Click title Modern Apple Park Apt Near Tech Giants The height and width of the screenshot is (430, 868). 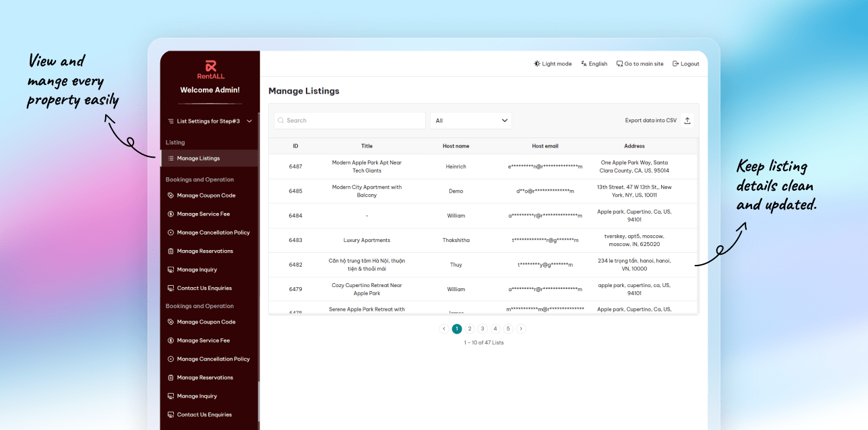point(367,166)
